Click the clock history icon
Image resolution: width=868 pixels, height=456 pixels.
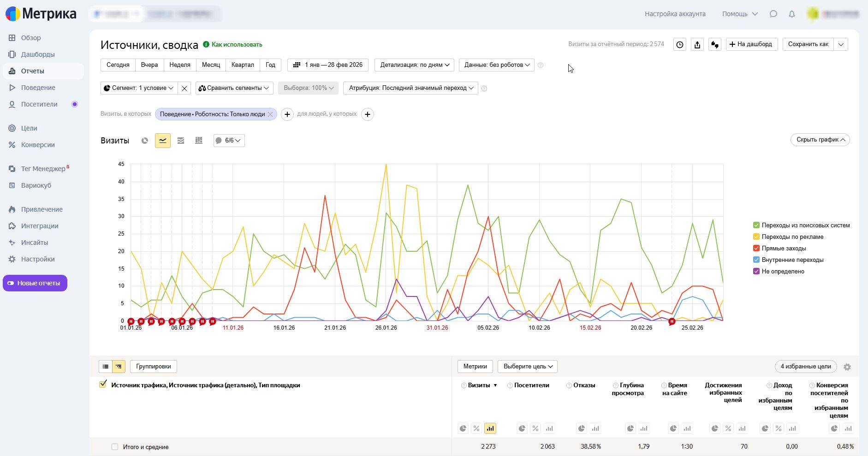tap(680, 44)
